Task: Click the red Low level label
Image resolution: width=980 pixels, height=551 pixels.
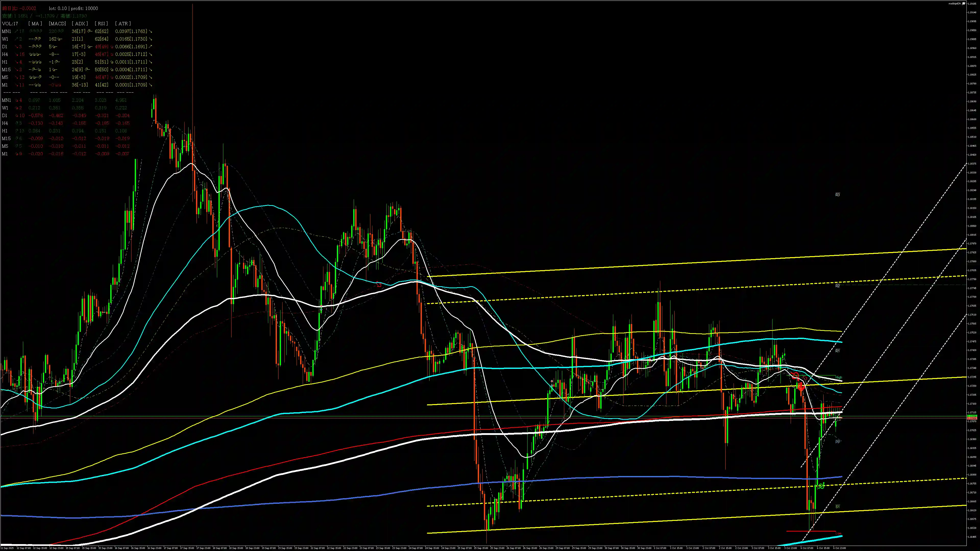Action: coord(838,533)
